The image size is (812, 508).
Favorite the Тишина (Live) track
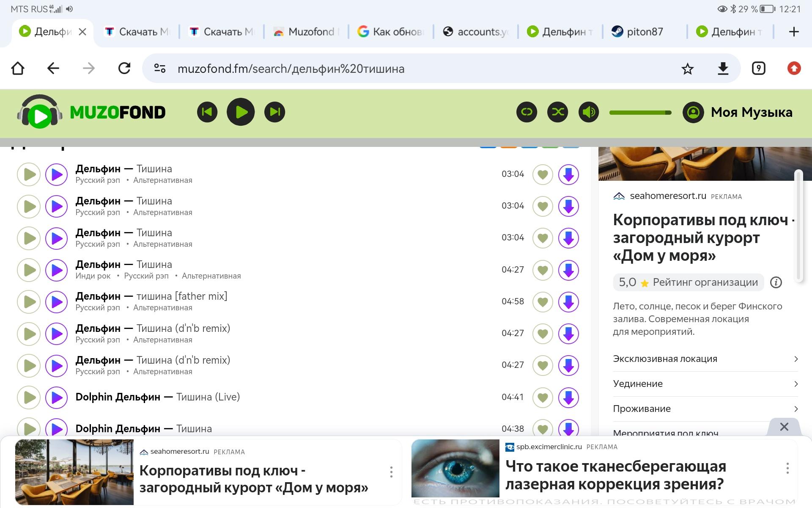(543, 398)
